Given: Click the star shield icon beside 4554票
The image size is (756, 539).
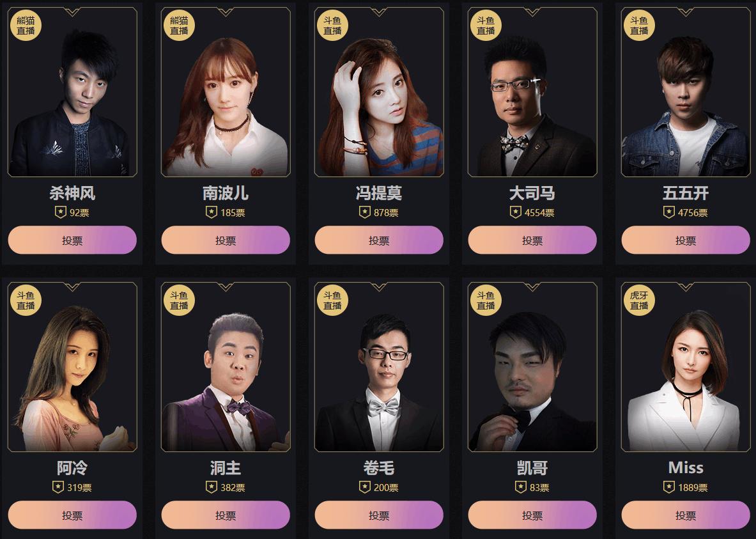Looking at the screenshot, I should (516, 212).
